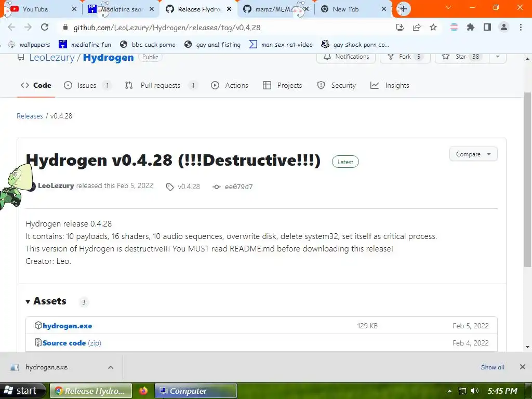Open the commit ee079d7 link
This screenshot has height=399, width=532.
click(233, 187)
